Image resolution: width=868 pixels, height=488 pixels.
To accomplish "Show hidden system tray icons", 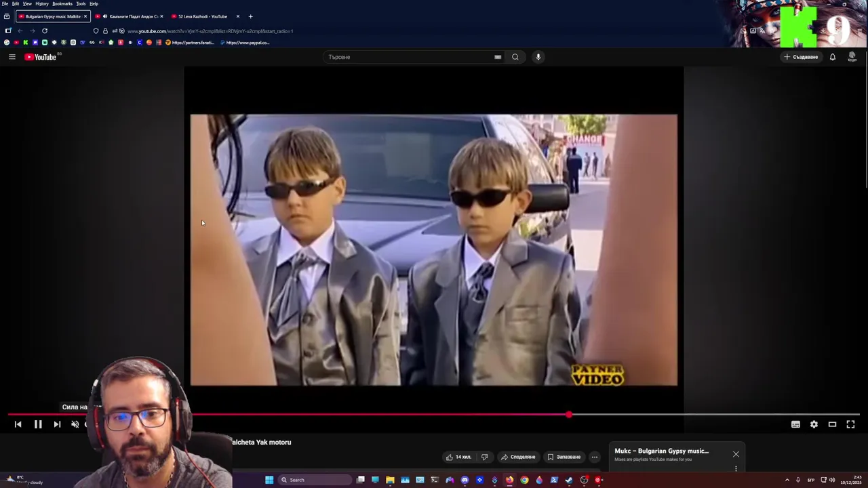I will pos(787,480).
